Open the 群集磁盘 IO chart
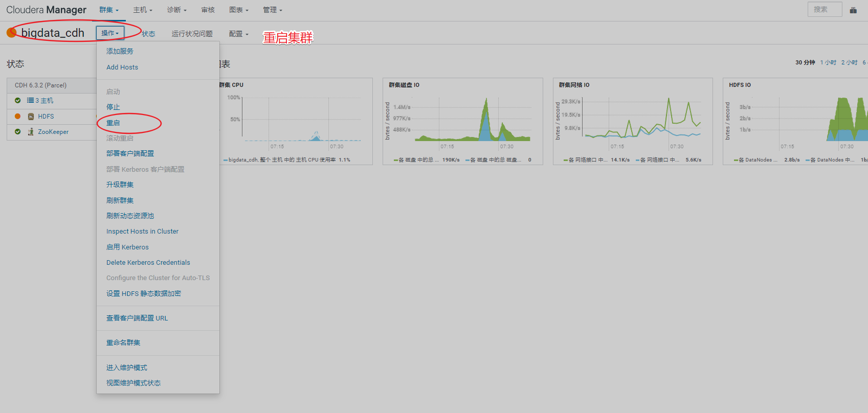This screenshot has height=413, width=868. (x=404, y=85)
